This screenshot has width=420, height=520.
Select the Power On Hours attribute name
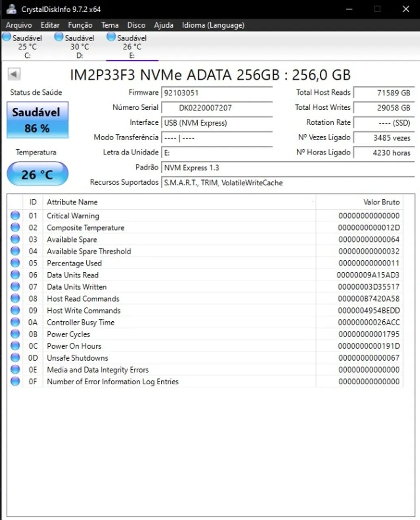[x=74, y=346]
